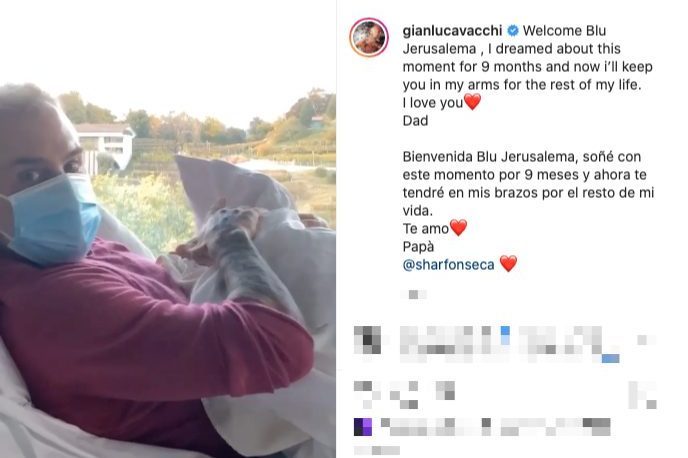The width and height of the screenshot is (688, 458).
Task: Click pixelated timestamp below the last comment
Action: coord(377,450)
